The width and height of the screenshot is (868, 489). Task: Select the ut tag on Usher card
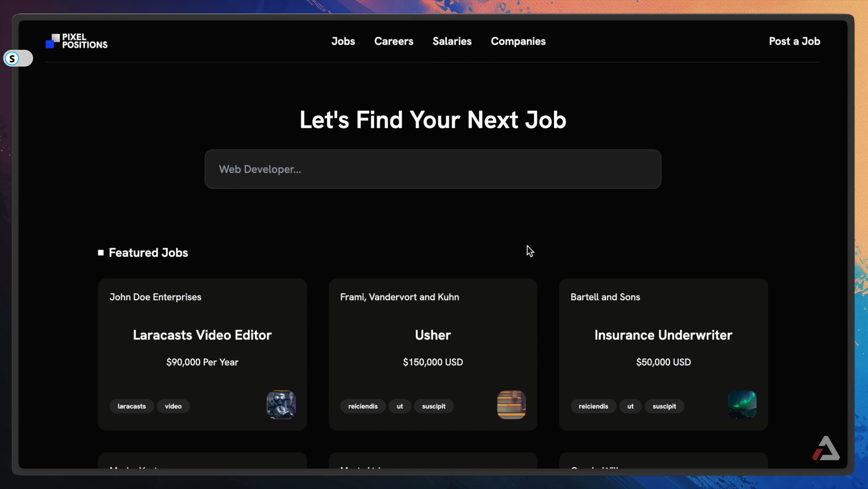pos(400,406)
